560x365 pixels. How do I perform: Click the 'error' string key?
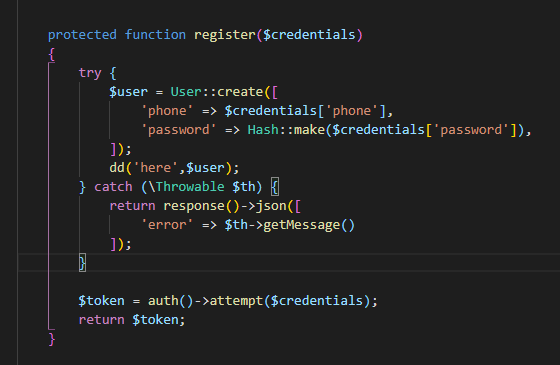167,225
